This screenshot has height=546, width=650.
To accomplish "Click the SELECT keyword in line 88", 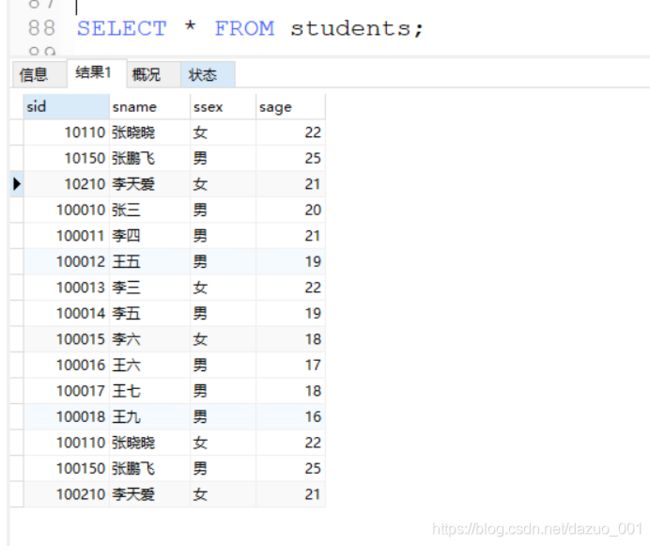I will pyautogui.click(x=122, y=29).
